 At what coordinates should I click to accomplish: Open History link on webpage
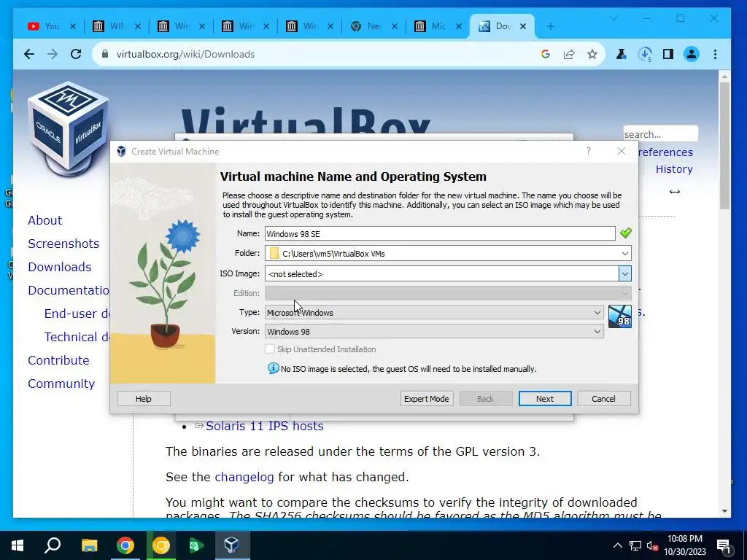click(x=674, y=169)
